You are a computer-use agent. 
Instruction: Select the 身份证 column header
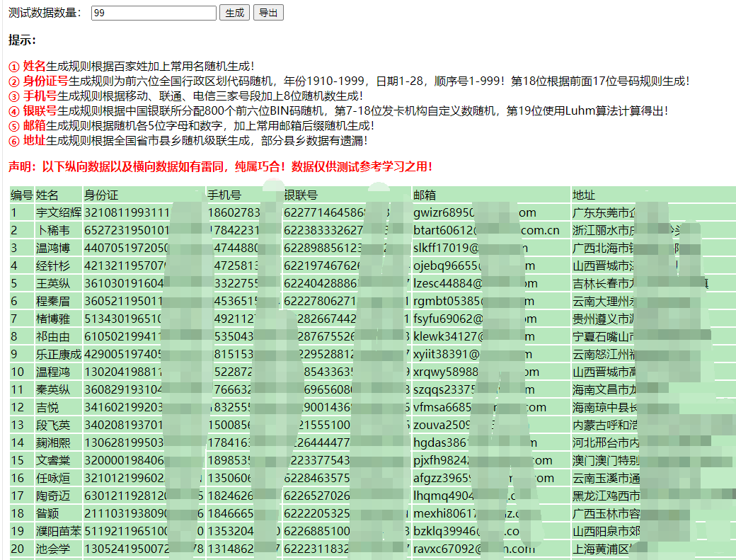(101, 195)
